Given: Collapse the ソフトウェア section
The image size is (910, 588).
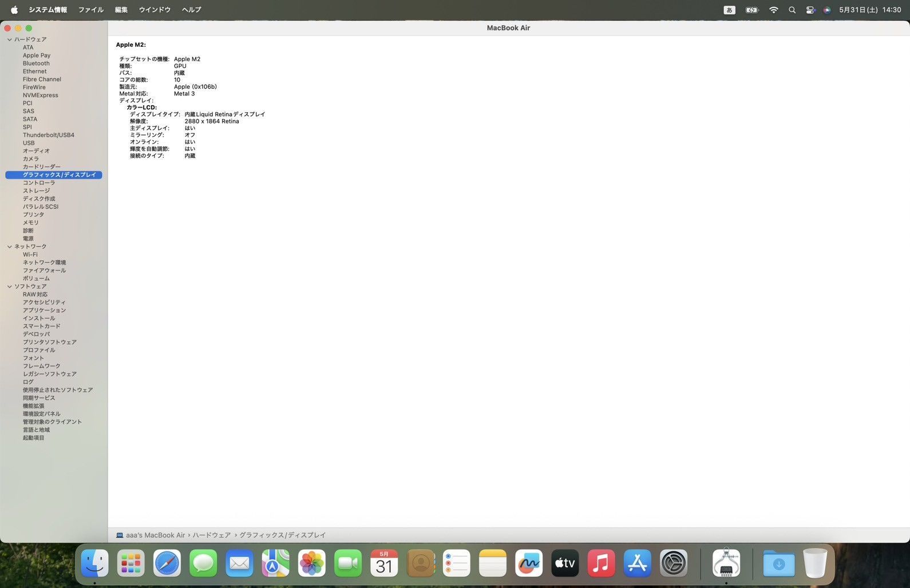Looking at the screenshot, I should coord(10,287).
